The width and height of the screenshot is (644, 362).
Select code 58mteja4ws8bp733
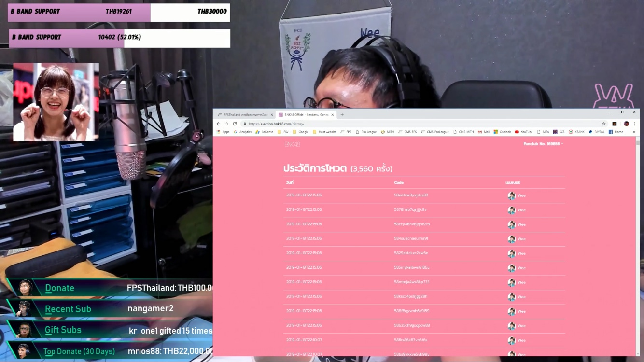click(412, 282)
